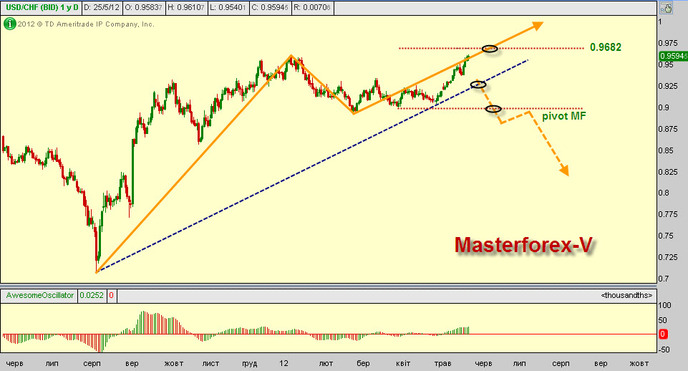This screenshot has width=688, height=371.
Task: Click the 0.9682 resistance level label
Action: pos(606,47)
